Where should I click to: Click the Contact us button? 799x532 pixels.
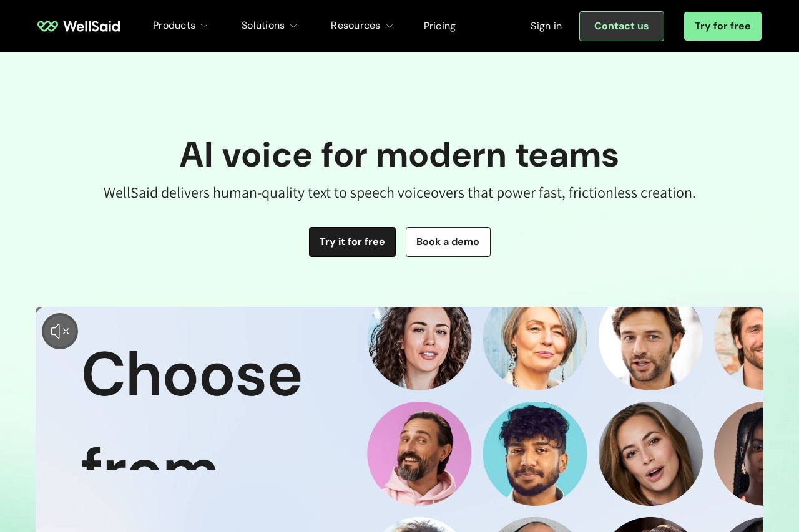622,26
